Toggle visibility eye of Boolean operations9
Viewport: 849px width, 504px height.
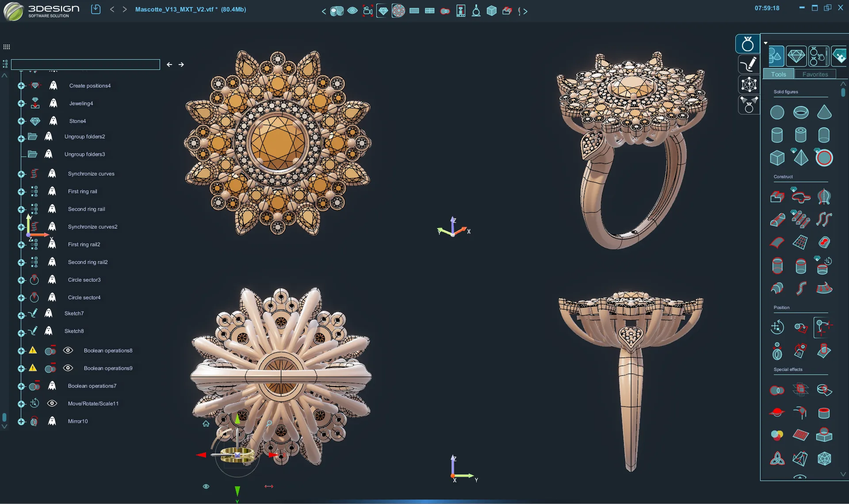click(x=68, y=368)
